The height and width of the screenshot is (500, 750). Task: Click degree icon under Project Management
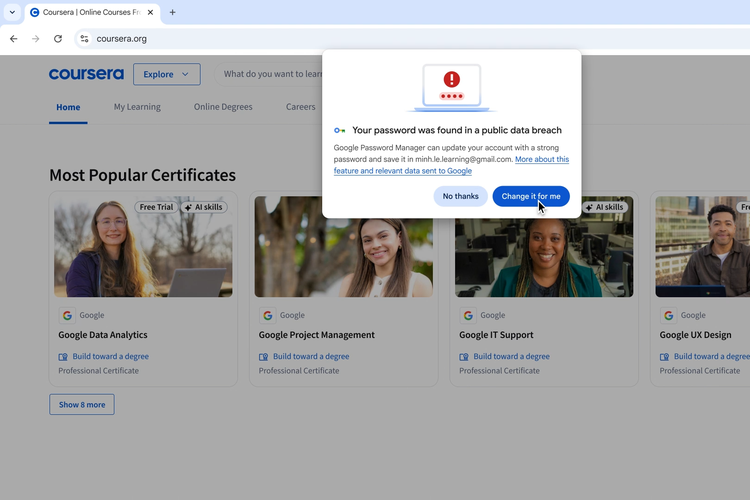(x=264, y=357)
